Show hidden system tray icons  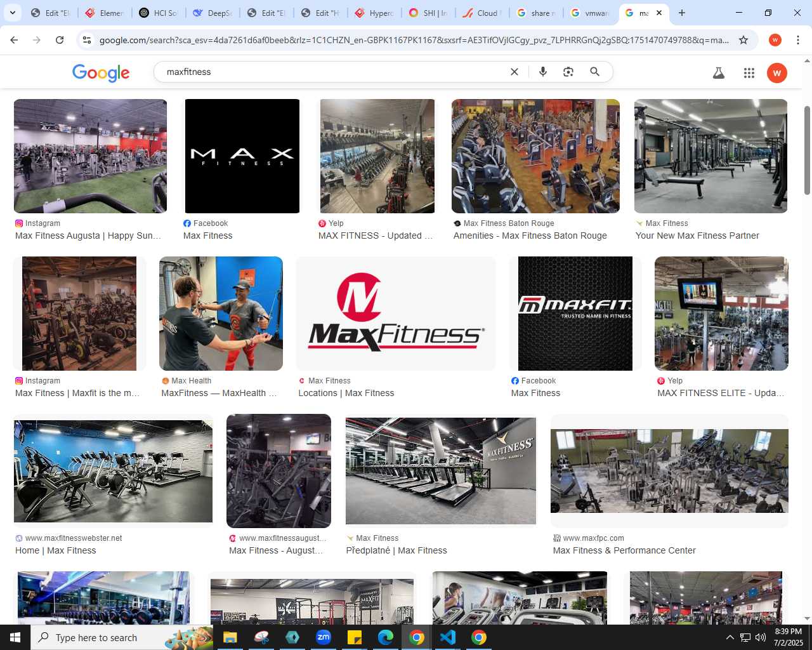point(730,637)
